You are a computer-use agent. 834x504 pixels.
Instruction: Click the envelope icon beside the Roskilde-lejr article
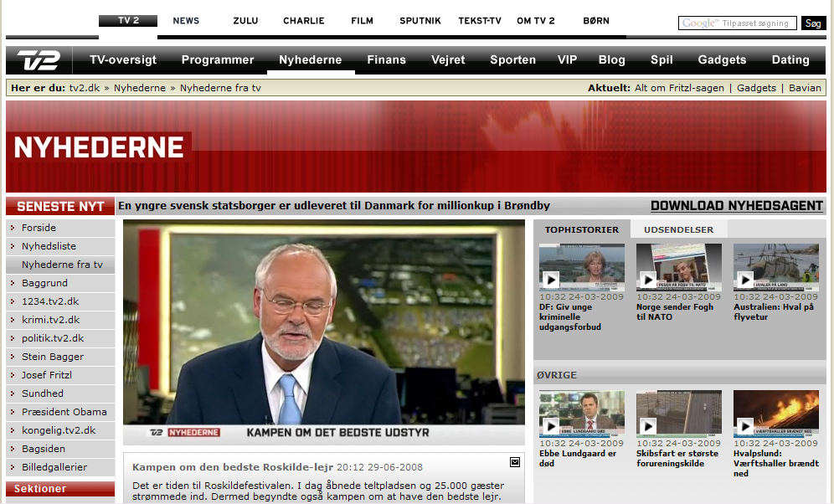[x=515, y=462]
